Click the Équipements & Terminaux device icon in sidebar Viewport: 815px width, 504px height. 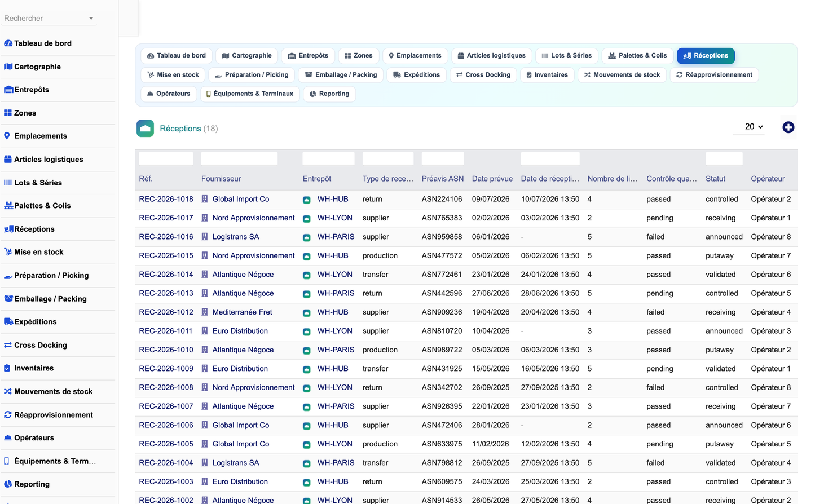point(6,461)
